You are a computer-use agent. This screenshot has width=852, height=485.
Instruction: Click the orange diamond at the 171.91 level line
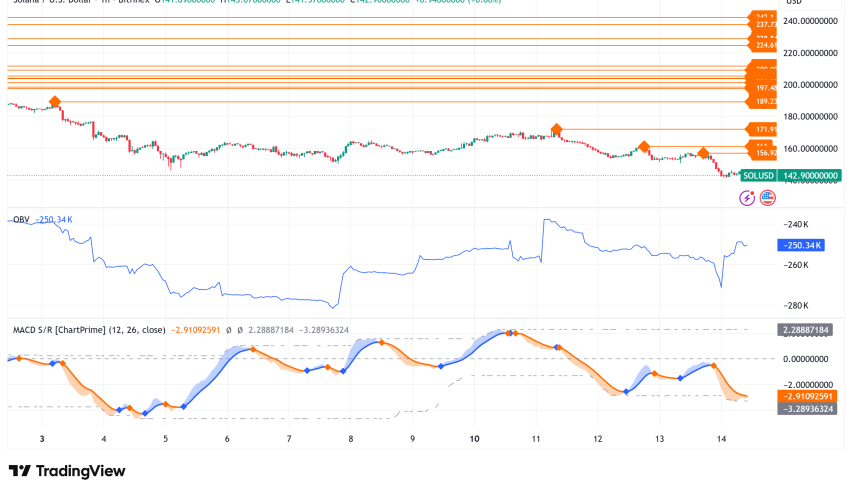click(x=556, y=130)
